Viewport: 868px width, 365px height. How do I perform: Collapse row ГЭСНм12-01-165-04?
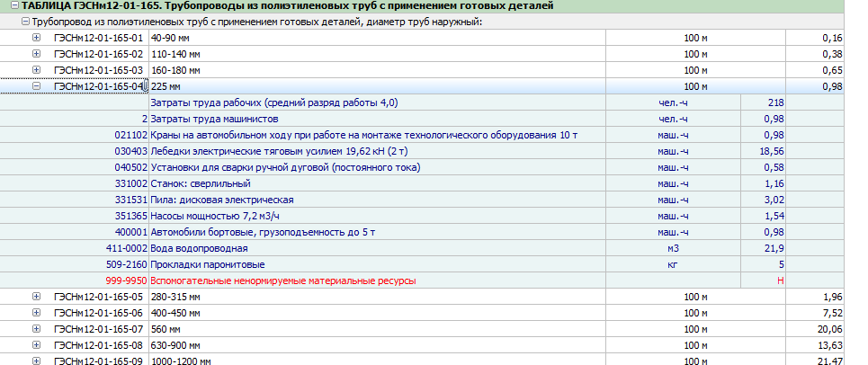click(37, 85)
